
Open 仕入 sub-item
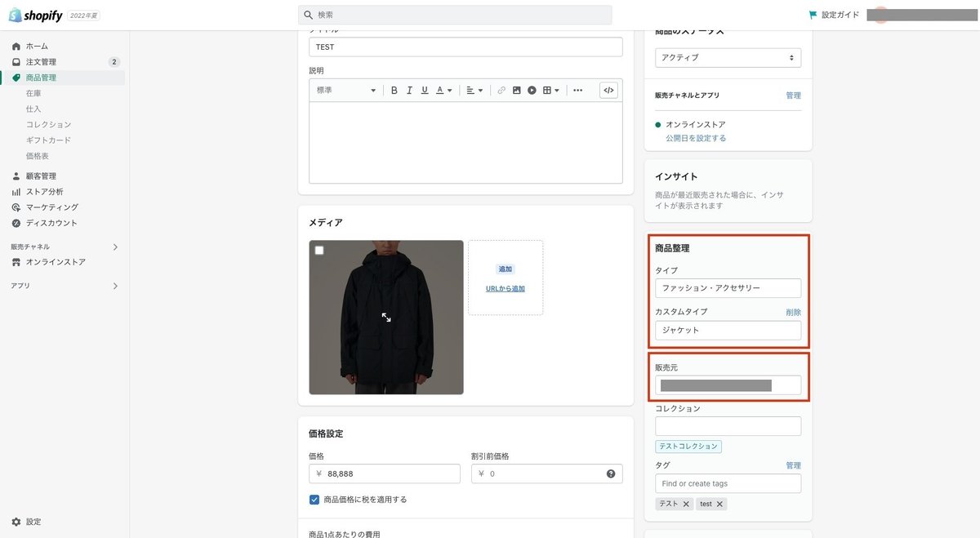[33, 109]
